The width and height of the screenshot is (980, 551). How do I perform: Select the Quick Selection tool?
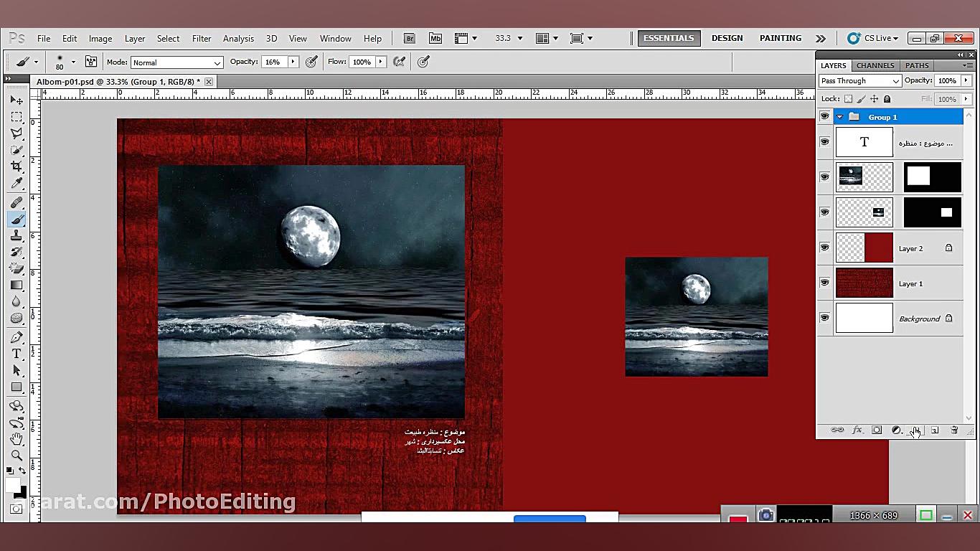(x=17, y=150)
